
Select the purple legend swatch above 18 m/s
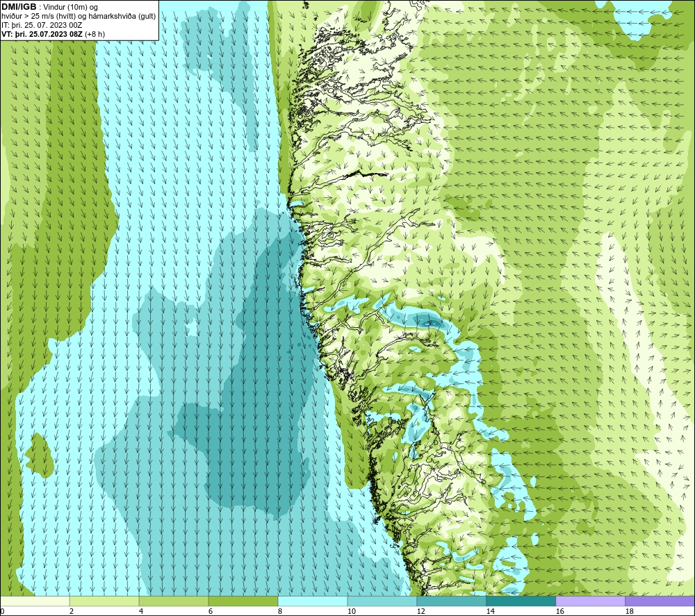pos(660,601)
